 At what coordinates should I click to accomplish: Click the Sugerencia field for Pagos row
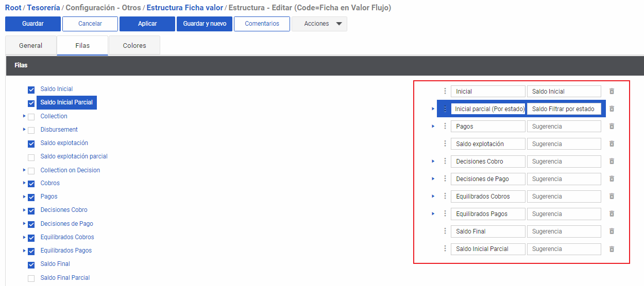pos(564,127)
